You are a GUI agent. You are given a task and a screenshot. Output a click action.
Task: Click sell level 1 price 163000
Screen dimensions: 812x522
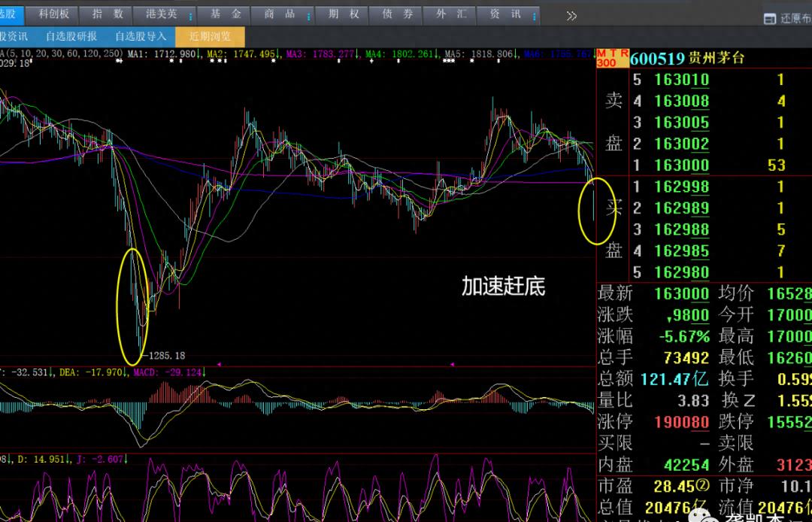pyautogui.click(x=681, y=165)
